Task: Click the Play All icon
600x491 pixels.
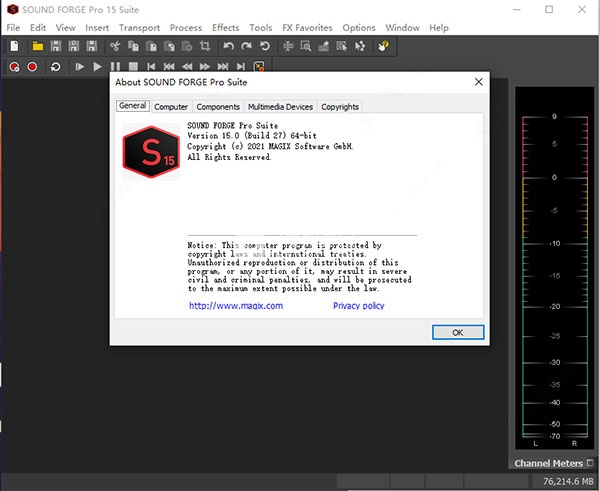Action: click(x=79, y=67)
